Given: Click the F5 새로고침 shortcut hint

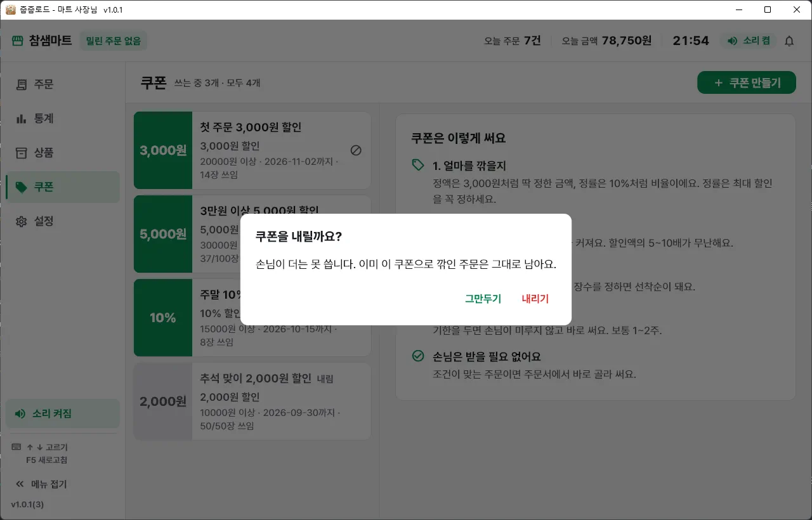Looking at the screenshot, I should [x=46, y=460].
